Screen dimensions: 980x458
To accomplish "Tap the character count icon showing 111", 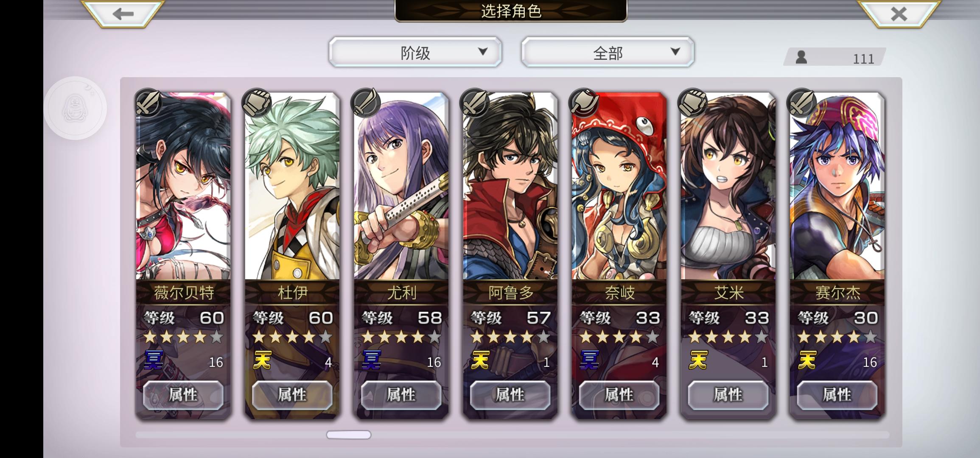I will [x=801, y=57].
